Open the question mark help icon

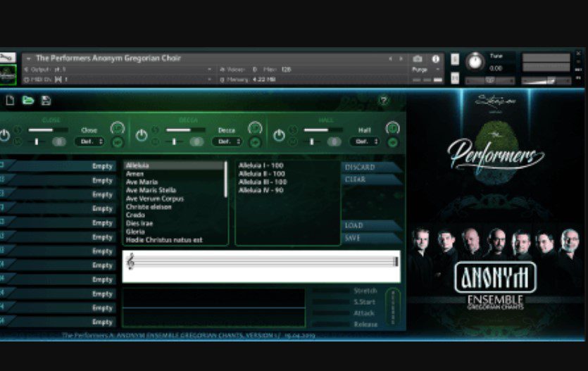coord(384,101)
